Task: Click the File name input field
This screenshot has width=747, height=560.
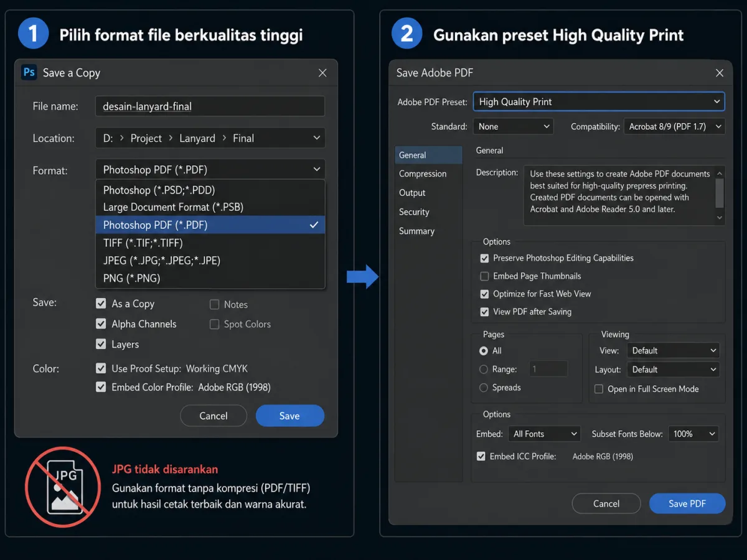Action: [210, 106]
